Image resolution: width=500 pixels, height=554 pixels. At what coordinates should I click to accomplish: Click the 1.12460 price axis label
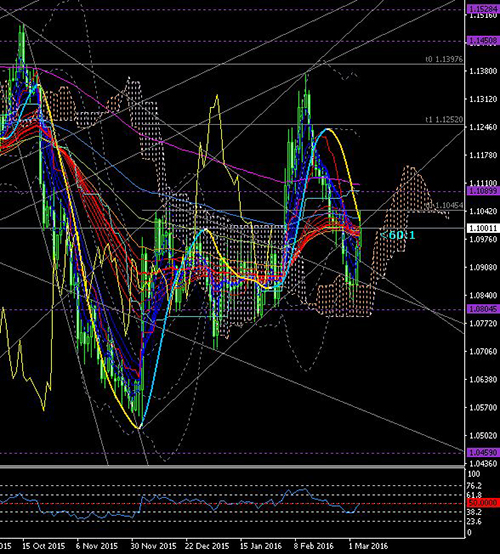point(483,127)
